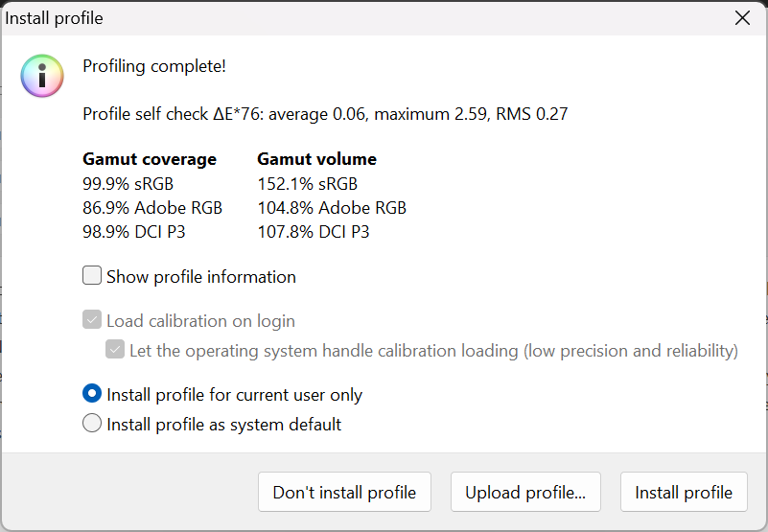Click the Gamut volume heading
Viewport: 768px width, 532px height.
click(x=316, y=159)
